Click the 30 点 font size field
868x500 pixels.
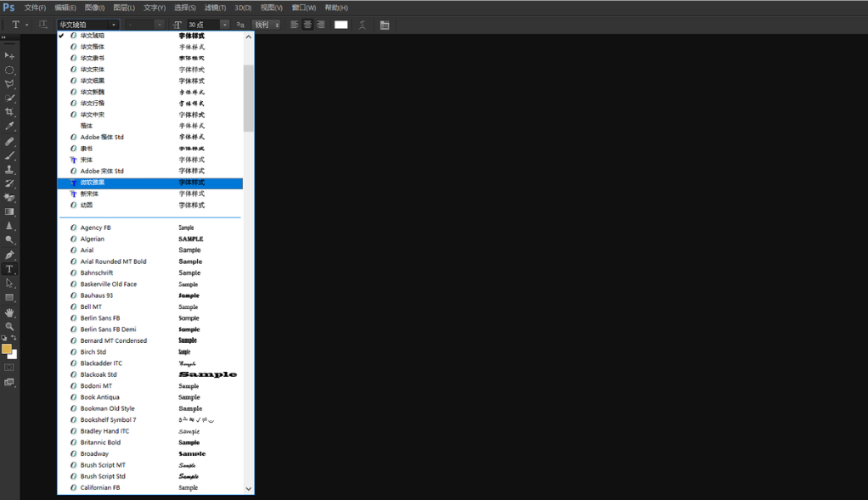point(203,25)
